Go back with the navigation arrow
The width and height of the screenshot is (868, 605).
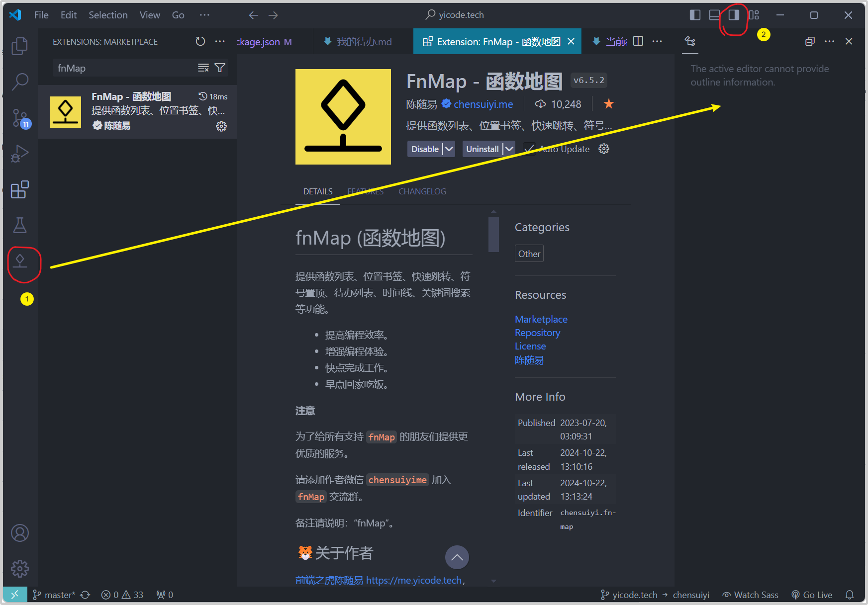pos(254,15)
